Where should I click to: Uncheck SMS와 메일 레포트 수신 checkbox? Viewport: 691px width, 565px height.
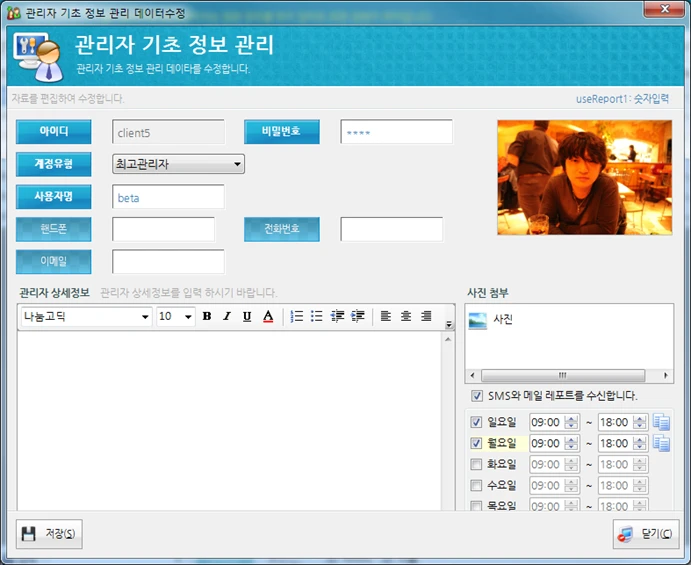tap(477, 396)
